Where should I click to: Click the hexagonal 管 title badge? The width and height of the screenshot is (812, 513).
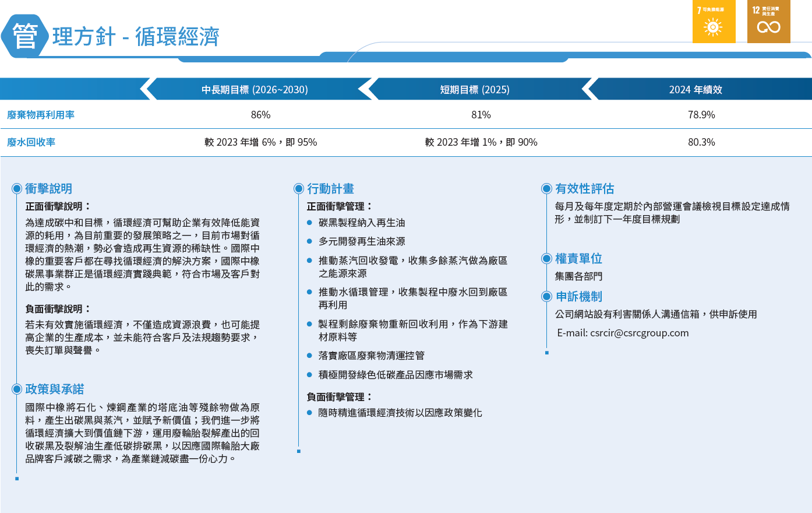pos(24,36)
